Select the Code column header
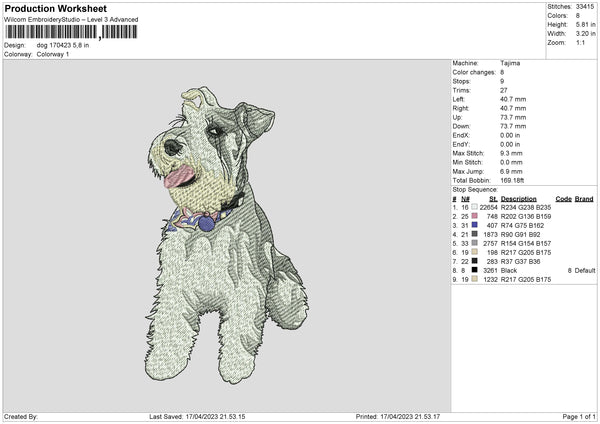 (563, 199)
